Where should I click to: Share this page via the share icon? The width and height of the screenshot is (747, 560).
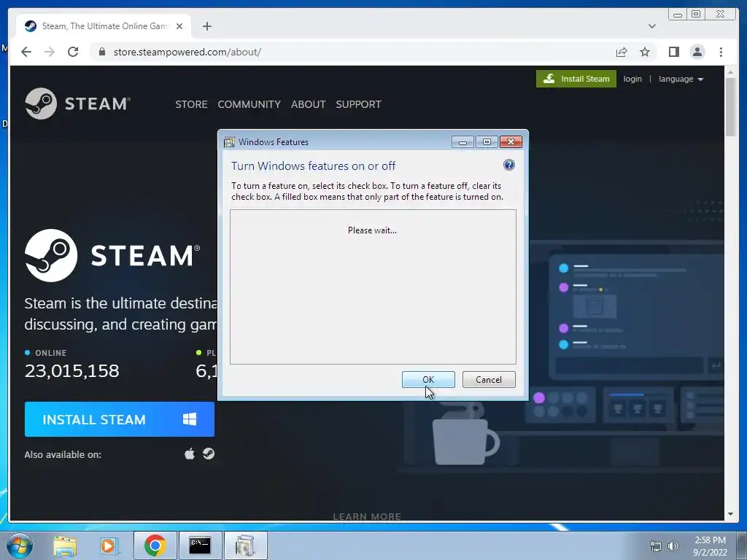click(x=622, y=52)
